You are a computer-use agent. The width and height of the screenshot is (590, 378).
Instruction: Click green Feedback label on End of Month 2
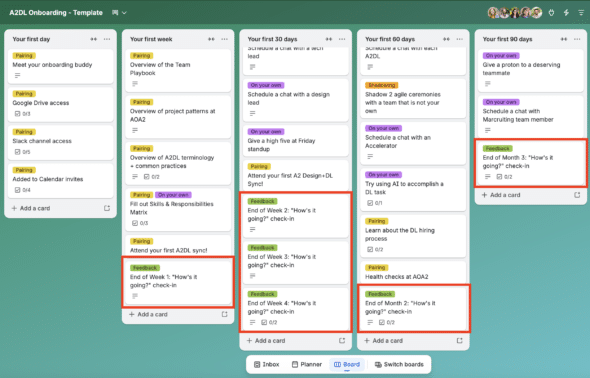click(380, 294)
